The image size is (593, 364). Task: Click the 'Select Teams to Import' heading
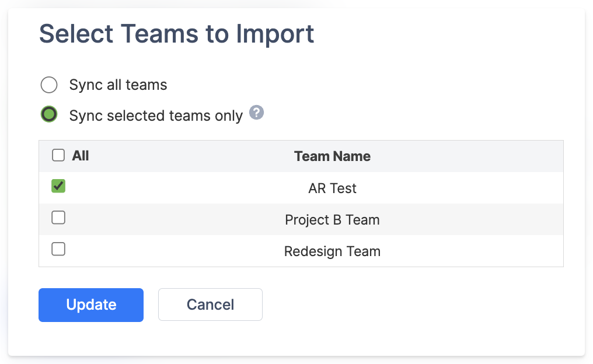pos(176,34)
